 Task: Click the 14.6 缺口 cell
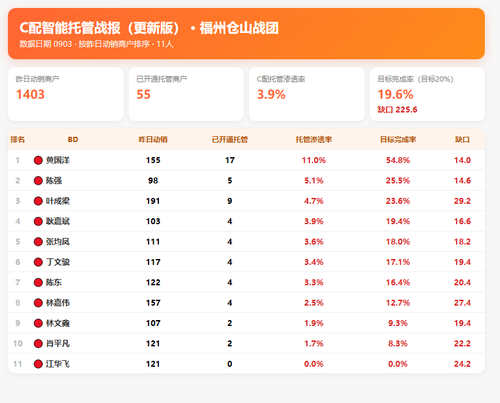click(x=462, y=181)
